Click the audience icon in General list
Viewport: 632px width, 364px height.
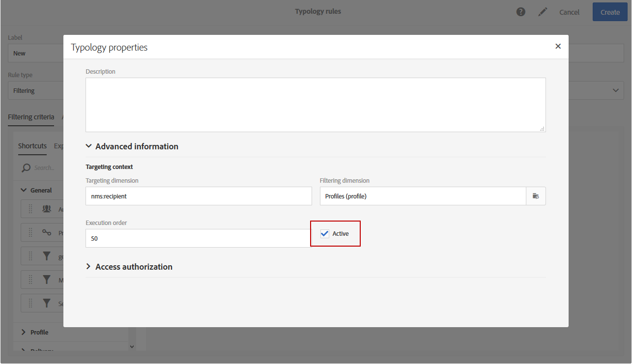click(47, 209)
